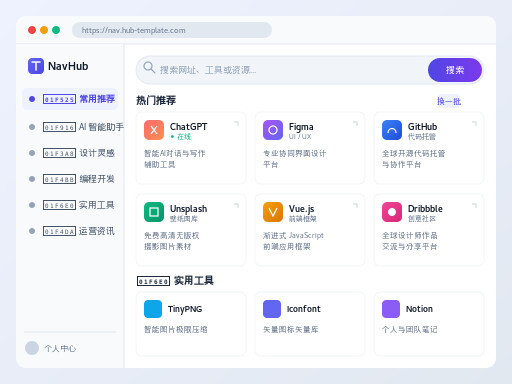Viewport: 512px width, 384px height.
Task: Click the Iconfont card title
Action: 304,309
